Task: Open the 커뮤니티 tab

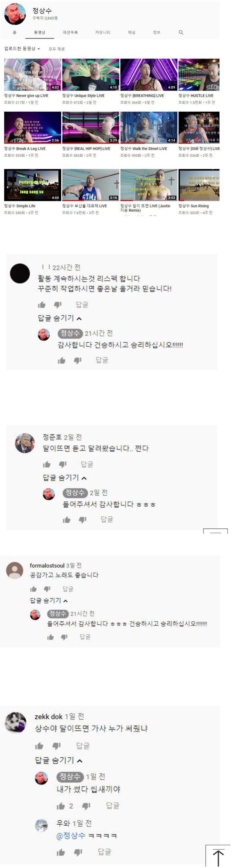Action: tap(103, 32)
